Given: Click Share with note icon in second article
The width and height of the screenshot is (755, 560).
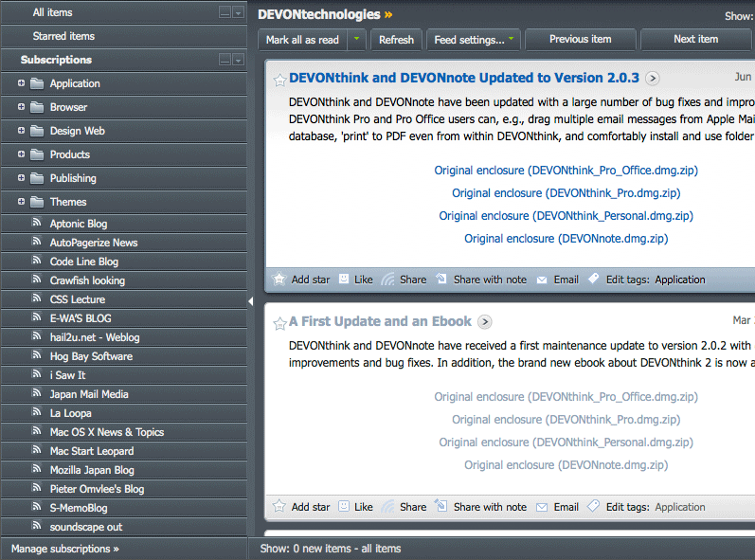Looking at the screenshot, I should tap(441, 505).
